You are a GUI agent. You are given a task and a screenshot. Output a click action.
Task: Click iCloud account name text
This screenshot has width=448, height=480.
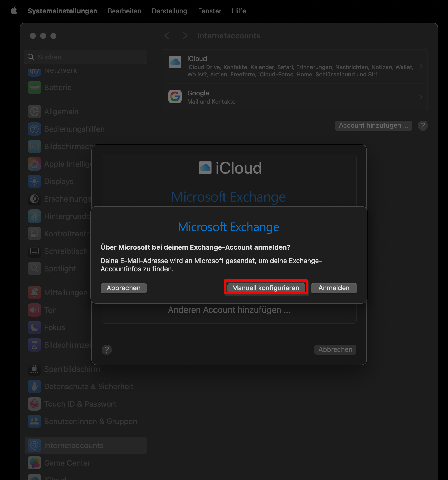coord(197,58)
